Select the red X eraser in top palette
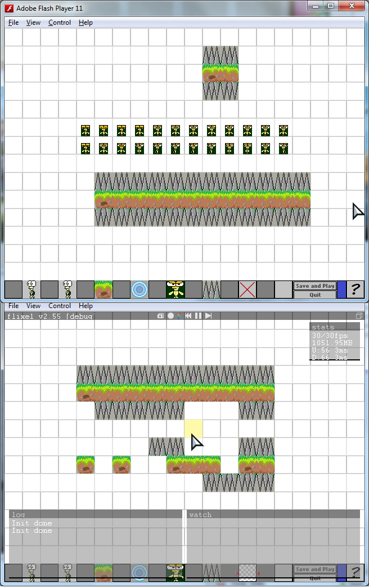This screenshot has height=588, width=369. pyautogui.click(x=247, y=289)
